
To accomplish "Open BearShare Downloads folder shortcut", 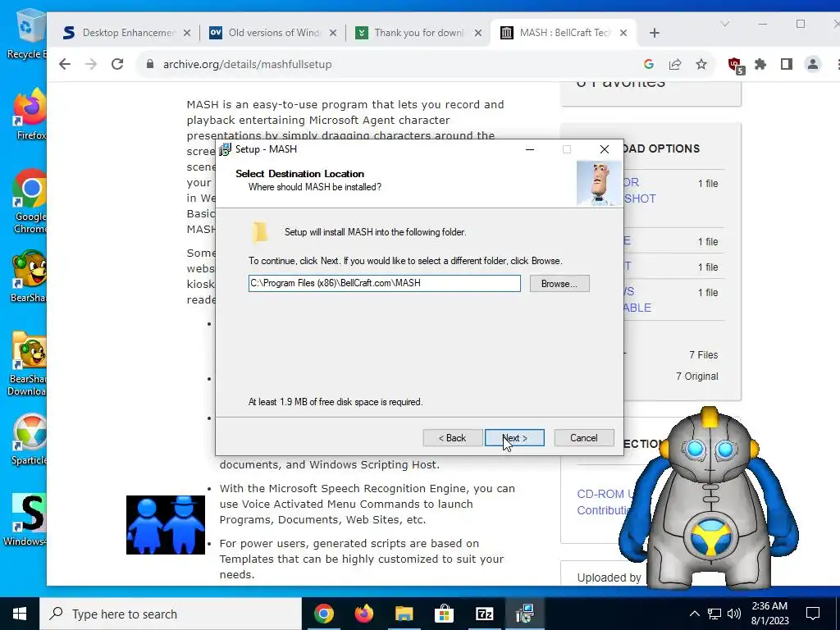I will coord(28,363).
